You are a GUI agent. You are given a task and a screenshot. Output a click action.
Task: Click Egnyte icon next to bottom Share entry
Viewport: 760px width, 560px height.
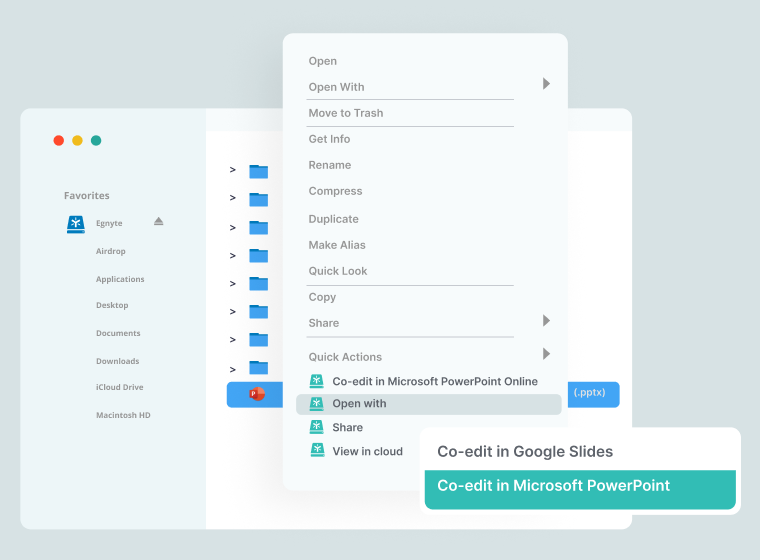point(316,427)
